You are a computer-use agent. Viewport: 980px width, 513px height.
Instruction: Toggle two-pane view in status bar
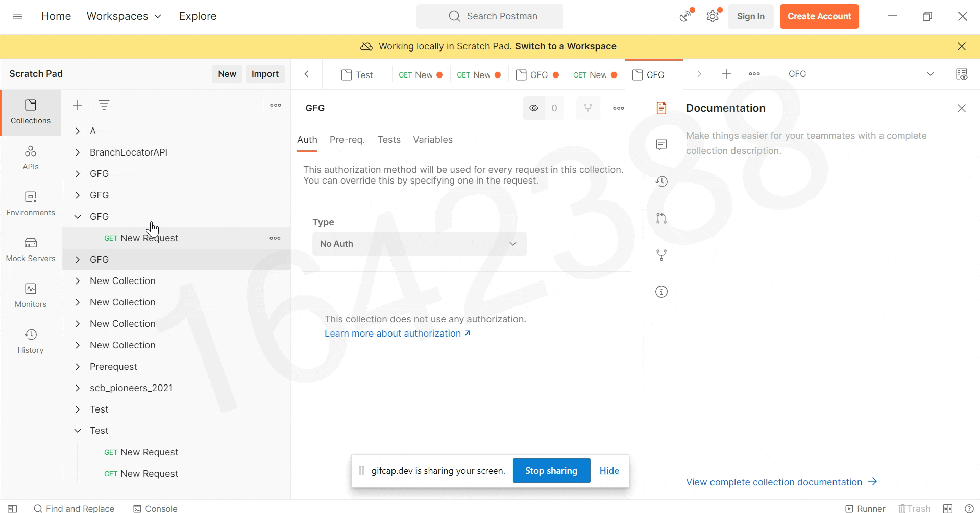coord(948,508)
